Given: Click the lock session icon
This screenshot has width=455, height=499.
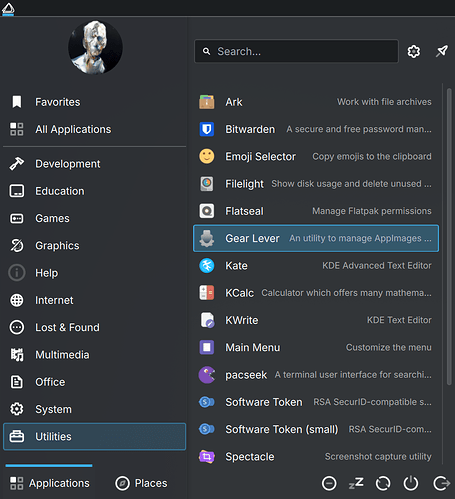Looking at the screenshot, I should click(x=329, y=483).
